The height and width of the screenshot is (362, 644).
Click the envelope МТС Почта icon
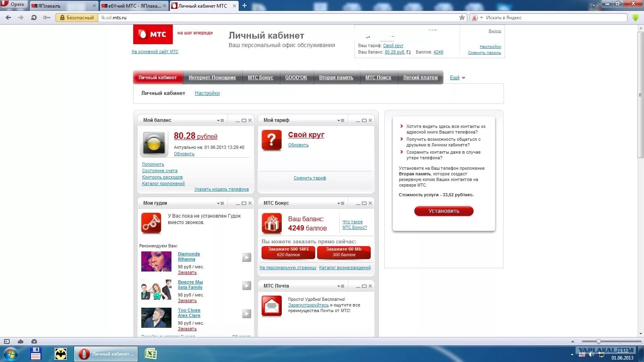(x=272, y=306)
